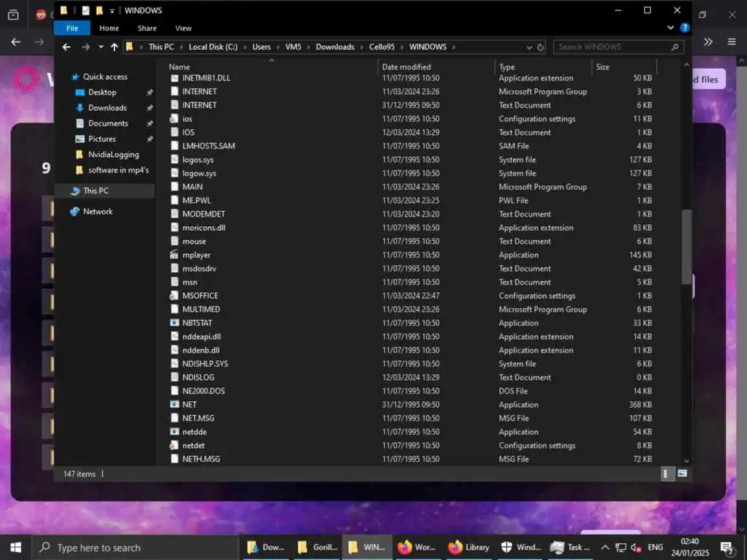
Task: Expand dropdown after WINDOWS breadcrumb
Action: [453, 47]
